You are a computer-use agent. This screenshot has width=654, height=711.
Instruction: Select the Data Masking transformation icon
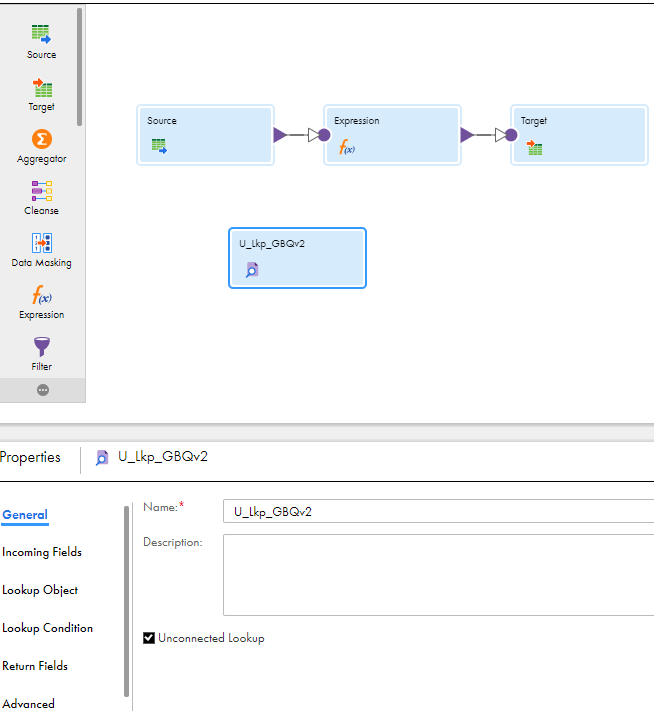42,243
